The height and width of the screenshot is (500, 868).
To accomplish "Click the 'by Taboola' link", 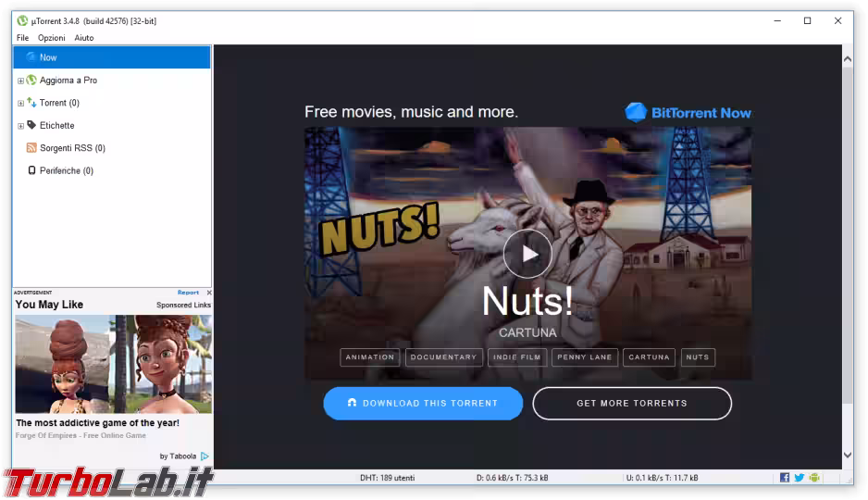I will coord(178,456).
